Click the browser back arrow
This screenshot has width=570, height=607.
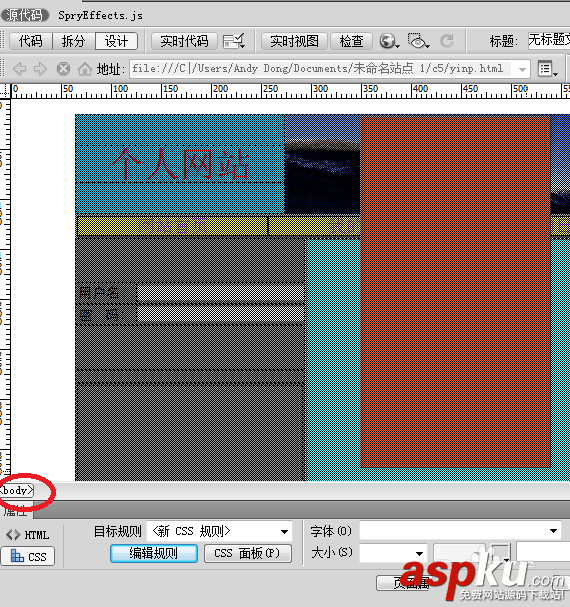point(20,69)
